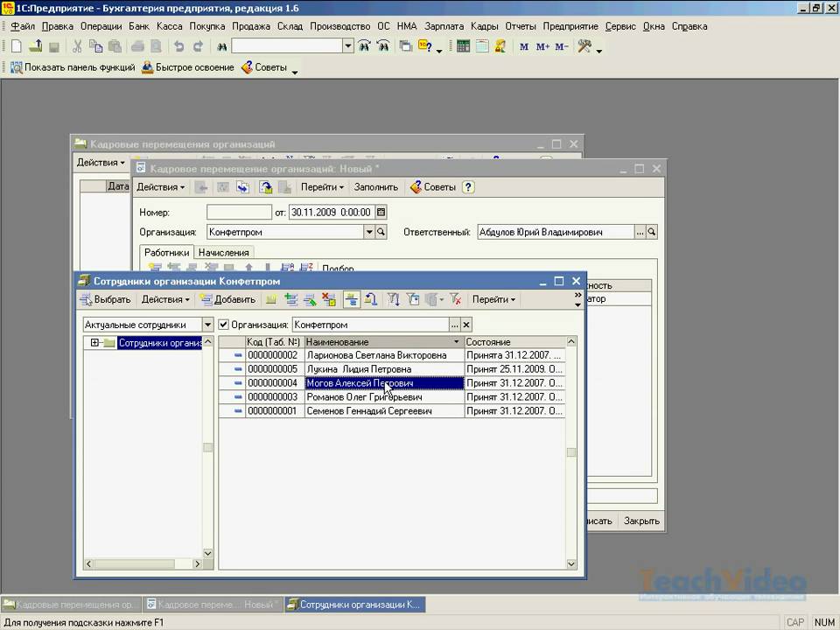Open the Файл menu
Viewport: 840px width, 630px height.
pyautogui.click(x=23, y=26)
